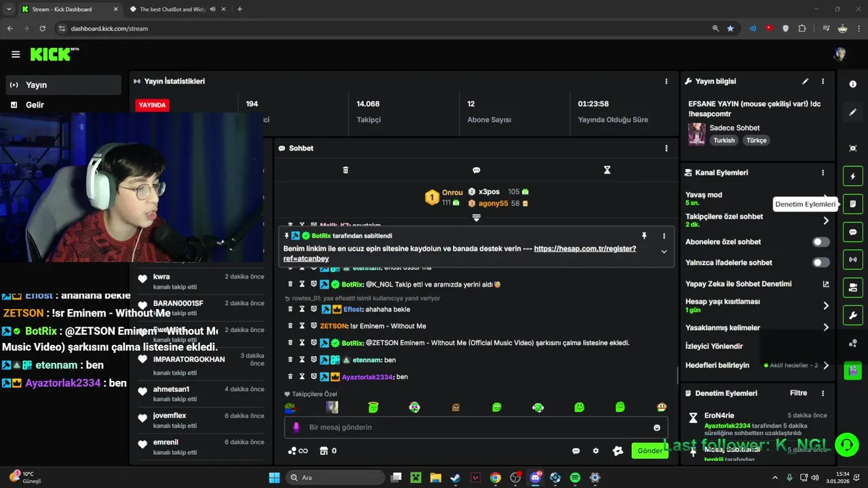This screenshot has height=488, width=868.
Task: Open Yayın İstatistikleri three-dot menu
Action: click(666, 81)
